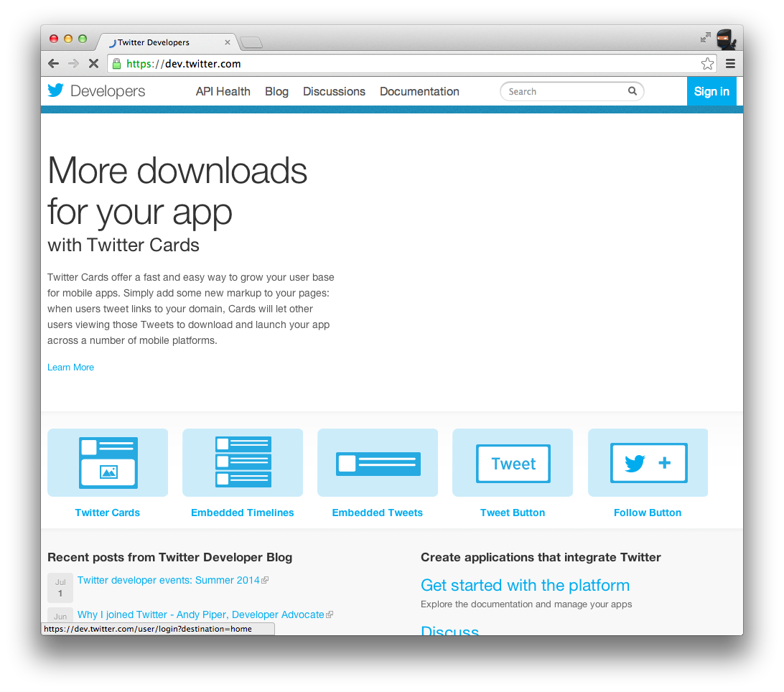Open the Twitter Cards tile image

point(108,462)
